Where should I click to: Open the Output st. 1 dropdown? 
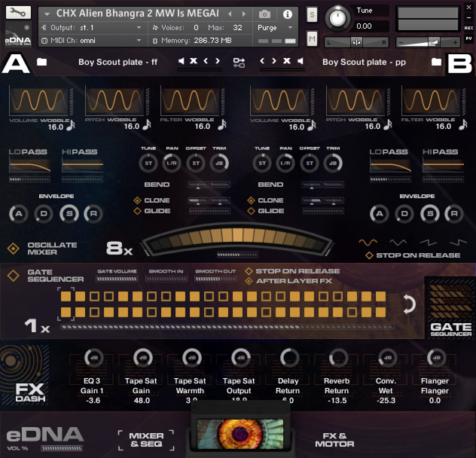click(91, 28)
